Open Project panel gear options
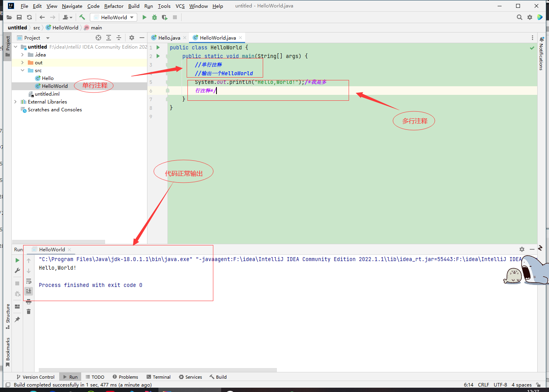 [x=132, y=38]
